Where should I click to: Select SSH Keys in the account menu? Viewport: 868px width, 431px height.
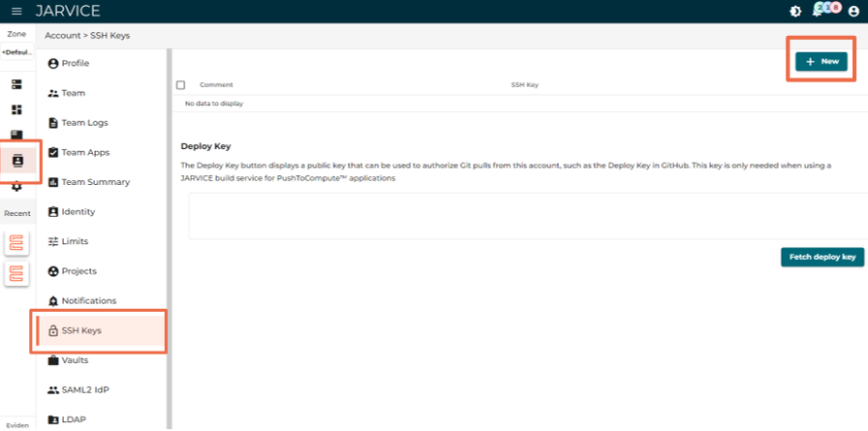point(102,331)
